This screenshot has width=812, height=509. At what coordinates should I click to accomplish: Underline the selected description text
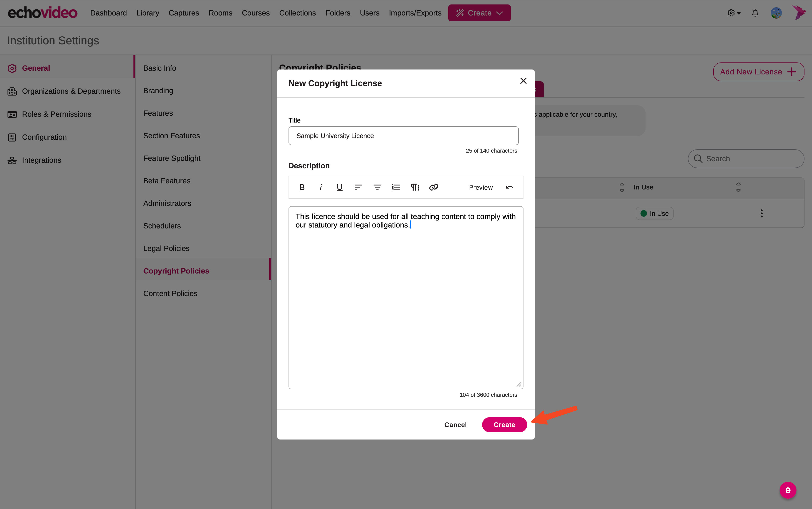click(x=340, y=187)
